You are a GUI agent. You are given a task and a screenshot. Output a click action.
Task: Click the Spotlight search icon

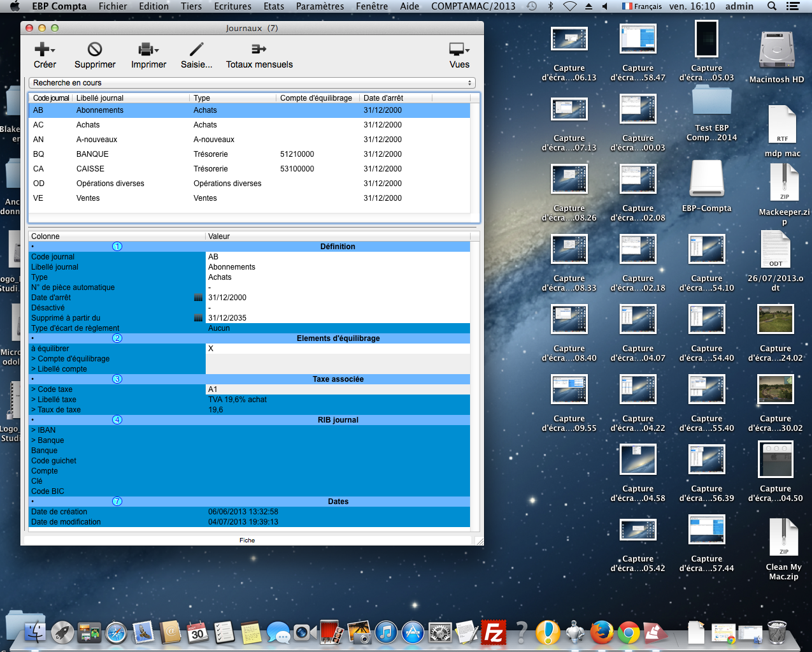click(772, 6)
